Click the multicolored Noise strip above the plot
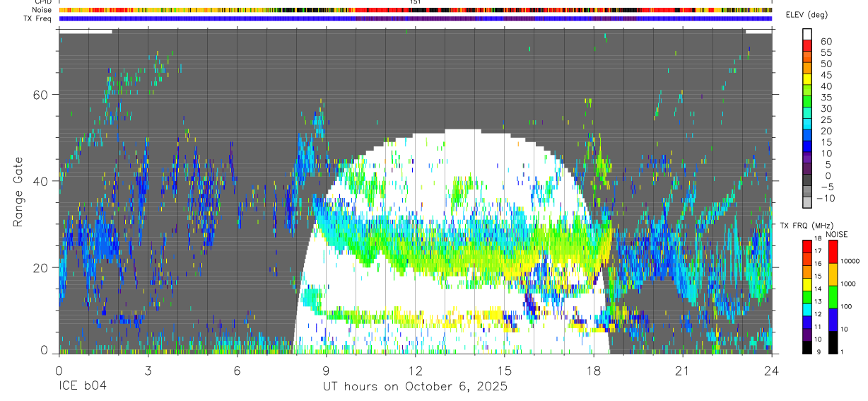This screenshot has height=401, width=868. click(416, 10)
